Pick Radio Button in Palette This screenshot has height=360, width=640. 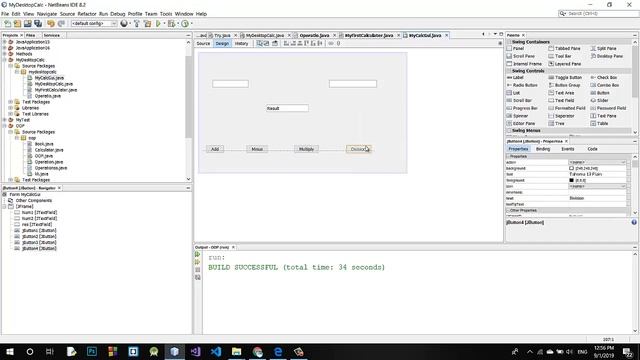522,85
